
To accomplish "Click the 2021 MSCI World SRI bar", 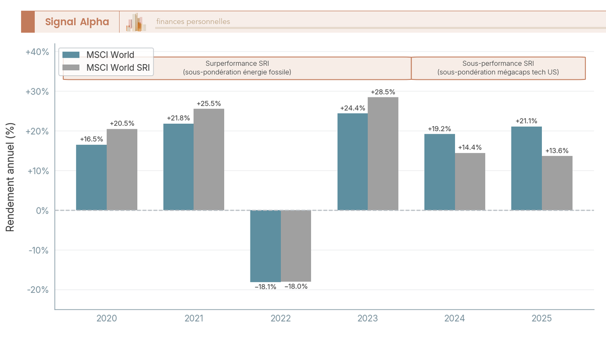I will [x=209, y=160].
